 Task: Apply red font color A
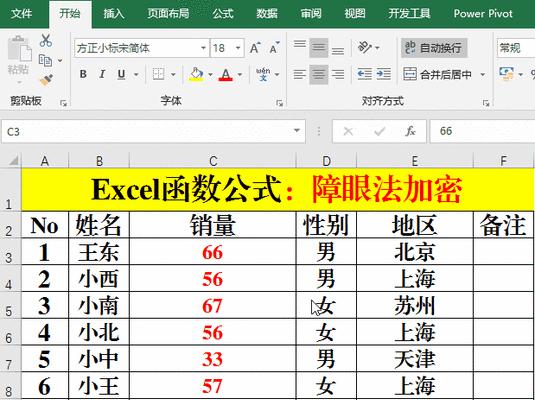click(226, 74)
